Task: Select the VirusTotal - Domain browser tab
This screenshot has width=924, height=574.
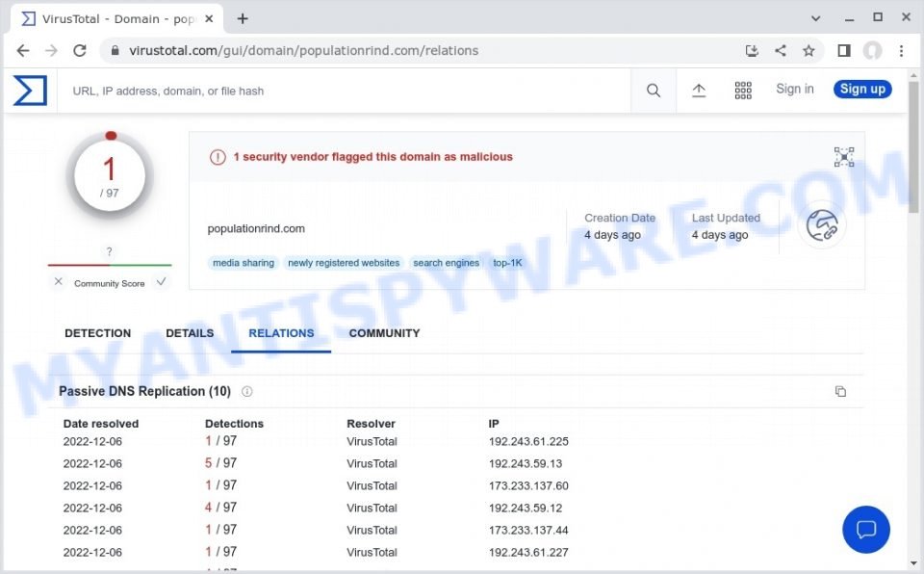Action: [116, 19]
